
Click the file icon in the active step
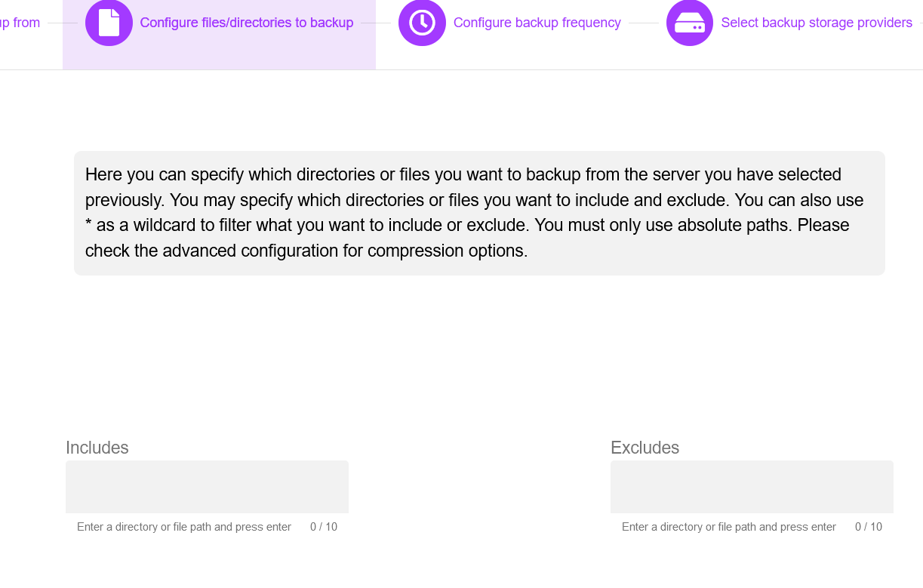coord(109,23)
